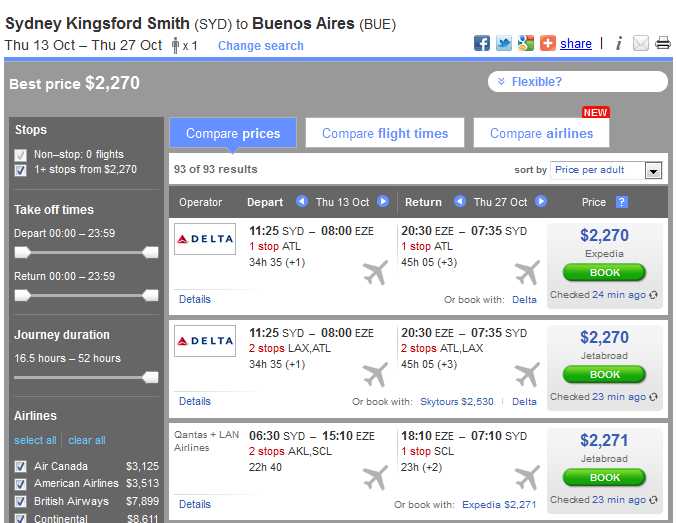The width and height of the screenshot is (676, 523).
Task: Click outbound plane icon of first Delta flight
Action: coord(375,272)
